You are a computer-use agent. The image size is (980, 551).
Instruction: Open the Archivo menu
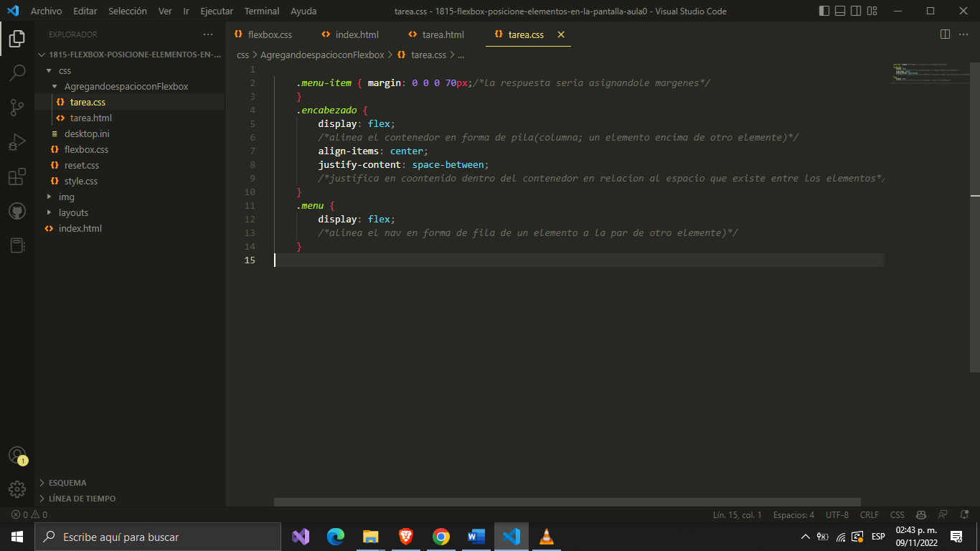(x=46, y=11)
